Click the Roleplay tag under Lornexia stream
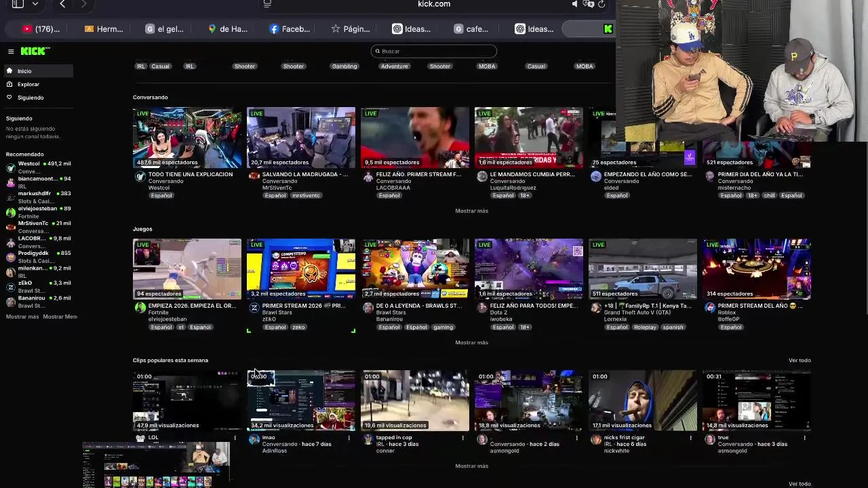868x488 pixels. point(645,327)
